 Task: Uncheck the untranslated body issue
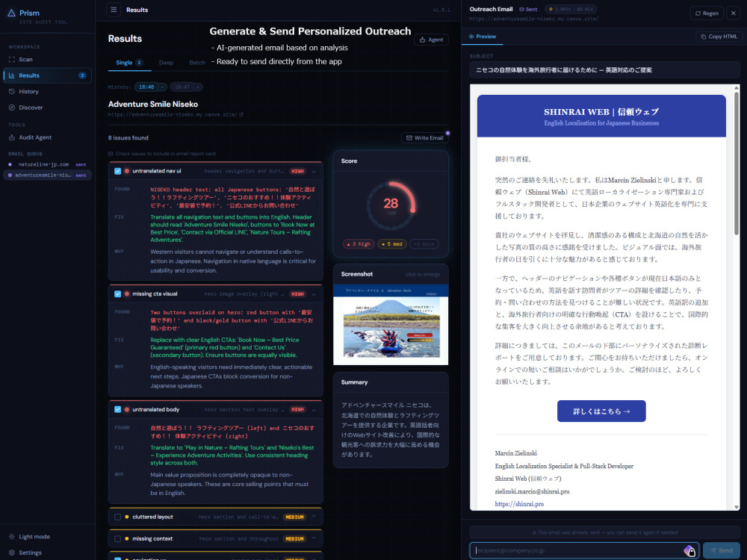pos(118,409)
